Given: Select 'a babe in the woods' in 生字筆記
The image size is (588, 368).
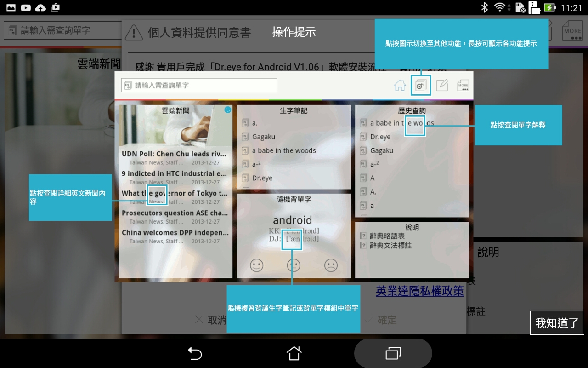Looking at the screenshot, I should point(284,150).
